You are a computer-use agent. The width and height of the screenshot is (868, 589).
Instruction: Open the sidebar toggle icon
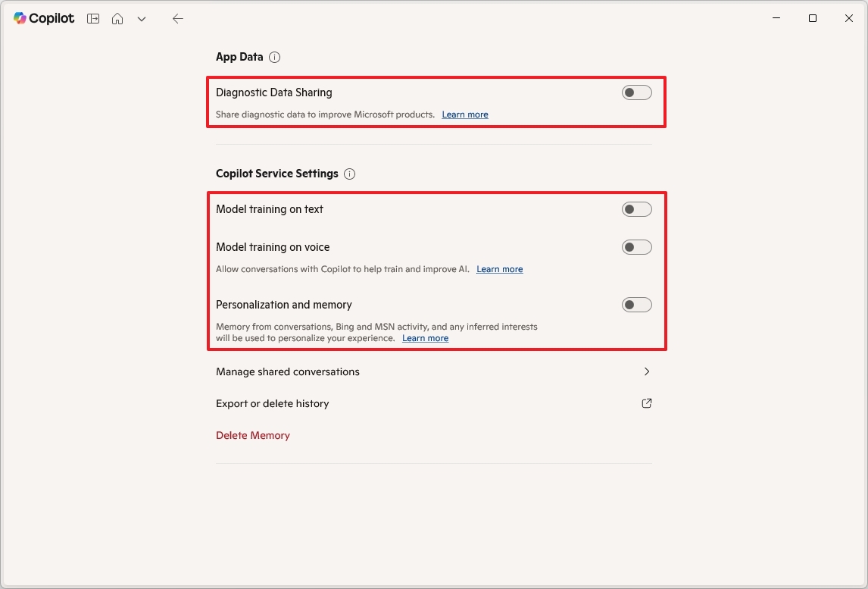92,18
